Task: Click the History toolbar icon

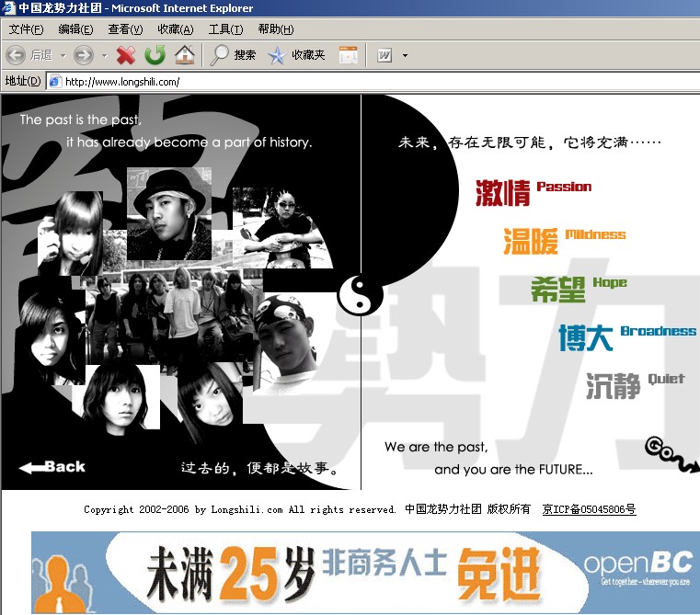Action: 348,55
